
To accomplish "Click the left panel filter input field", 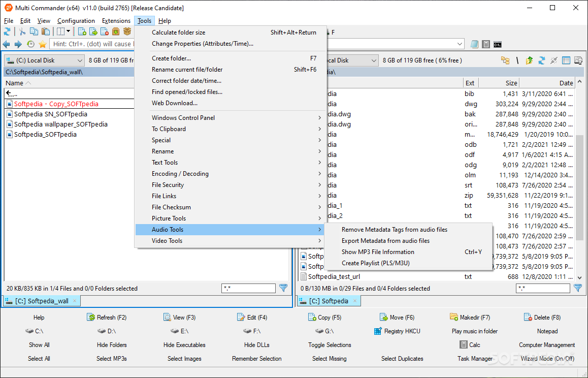I will click(x=249, y=288).
